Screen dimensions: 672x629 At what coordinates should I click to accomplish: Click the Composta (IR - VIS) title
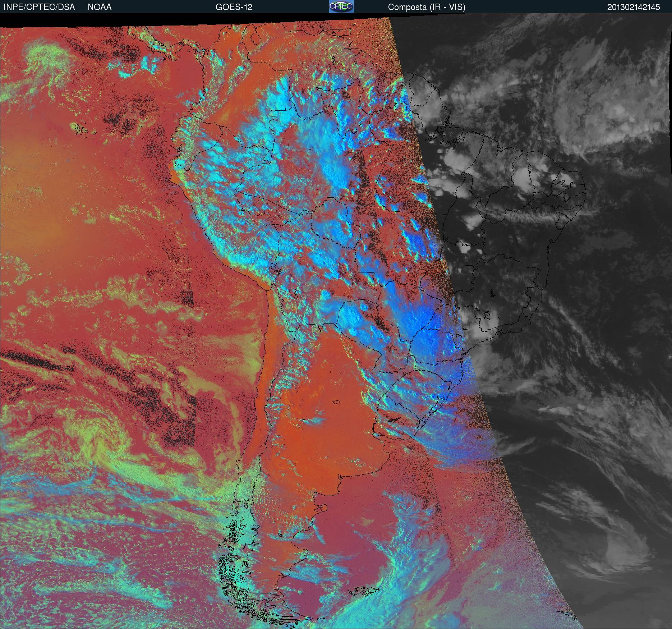coord(427,7)
